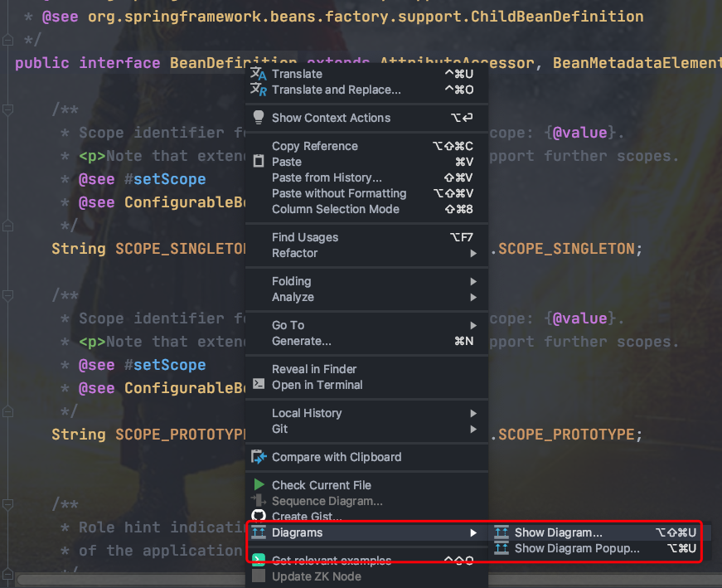
Task: Toggle Column Selection Mode
Action: (x=367, y=209)
